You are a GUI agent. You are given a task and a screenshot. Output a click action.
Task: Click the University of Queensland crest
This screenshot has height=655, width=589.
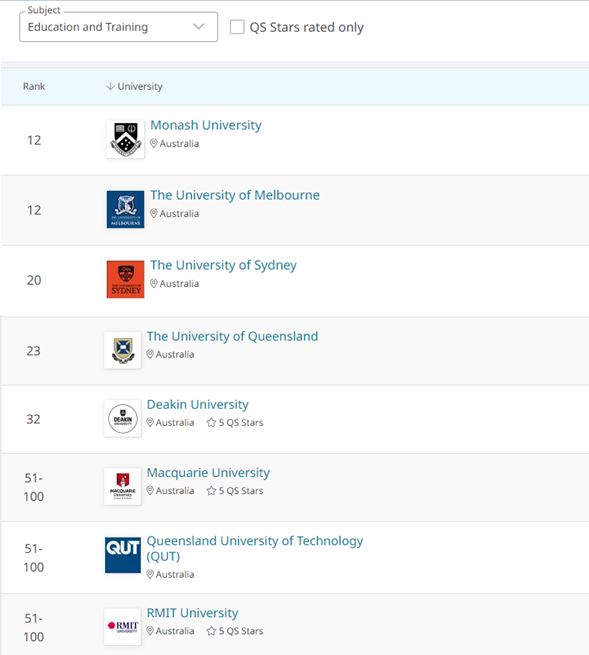[x=122, y=350]
